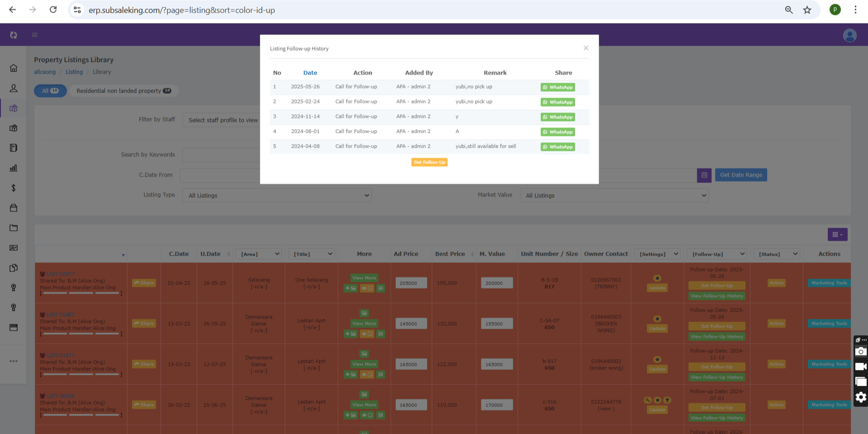Image resolution: width=868 pixels, height=434 pixels.
Task: Select the All listings tab
Action: click(x=50, y=91)
